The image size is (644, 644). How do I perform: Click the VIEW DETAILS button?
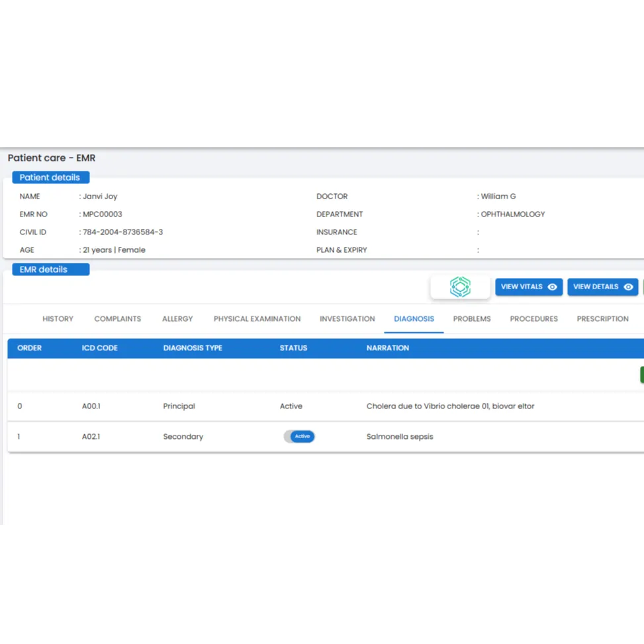[x=602, y=287]
